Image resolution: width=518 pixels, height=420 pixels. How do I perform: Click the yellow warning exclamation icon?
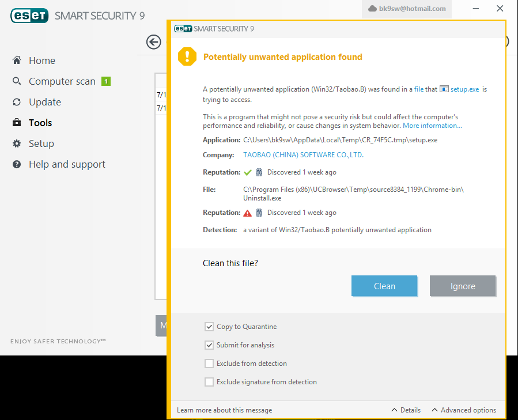(x=187, y=56)
